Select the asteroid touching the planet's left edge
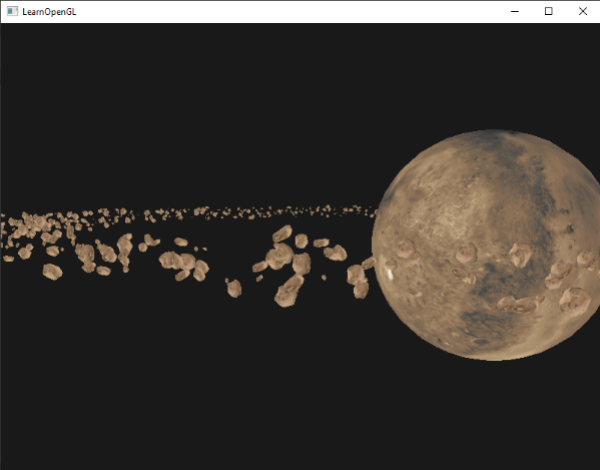The height and width of the screenshot is (470, 600). click(368, 263)
